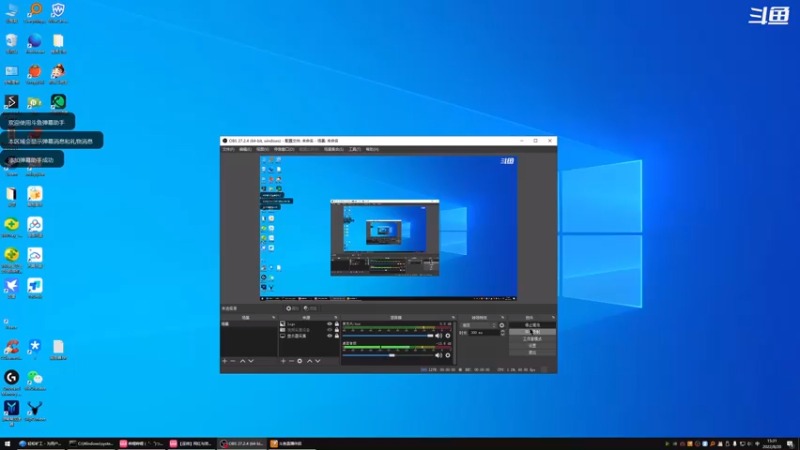Move scene up with arrow icon
800x450 pixels.
tap(242, 361)
